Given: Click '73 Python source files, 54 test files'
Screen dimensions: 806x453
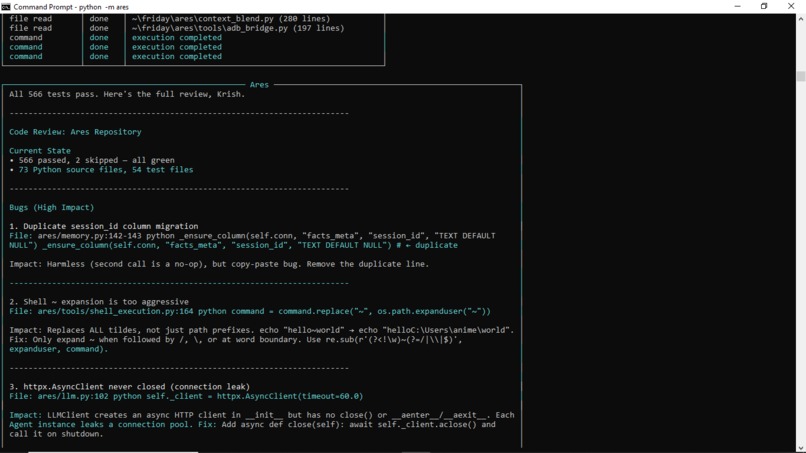Looking at the screenshot, I should [106, 170].
